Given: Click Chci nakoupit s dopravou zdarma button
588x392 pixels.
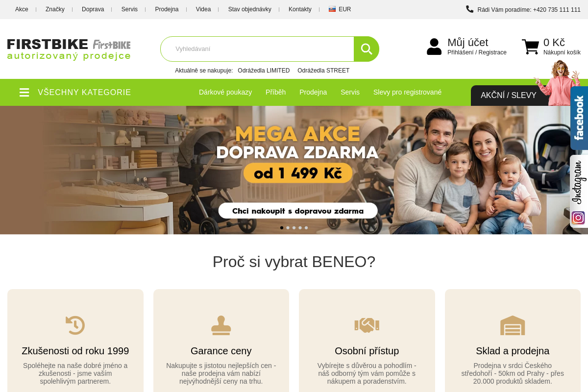Looking at the screenshot, I should click(298, 211).
